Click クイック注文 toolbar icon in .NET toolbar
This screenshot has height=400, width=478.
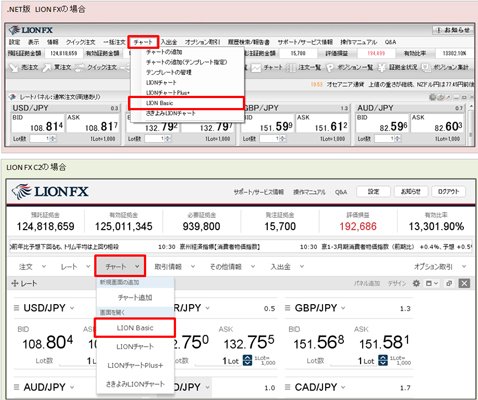tap(96, 68)
